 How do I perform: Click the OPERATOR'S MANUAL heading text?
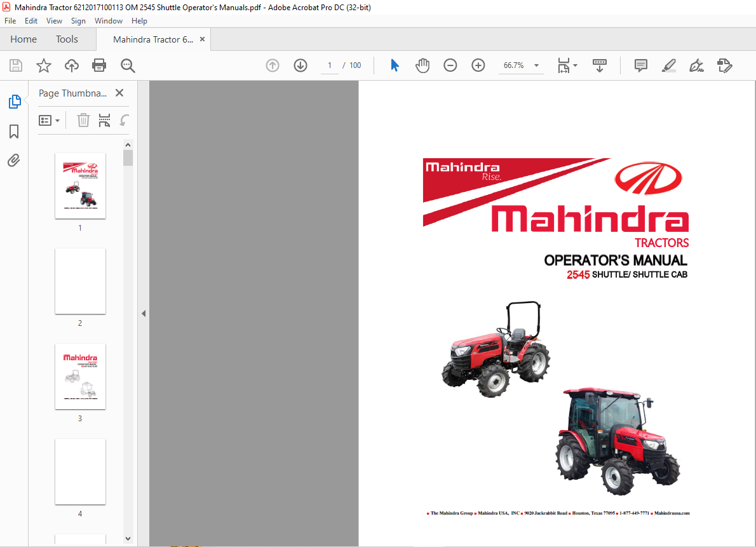pyautogui.click(x=616, y=260)
